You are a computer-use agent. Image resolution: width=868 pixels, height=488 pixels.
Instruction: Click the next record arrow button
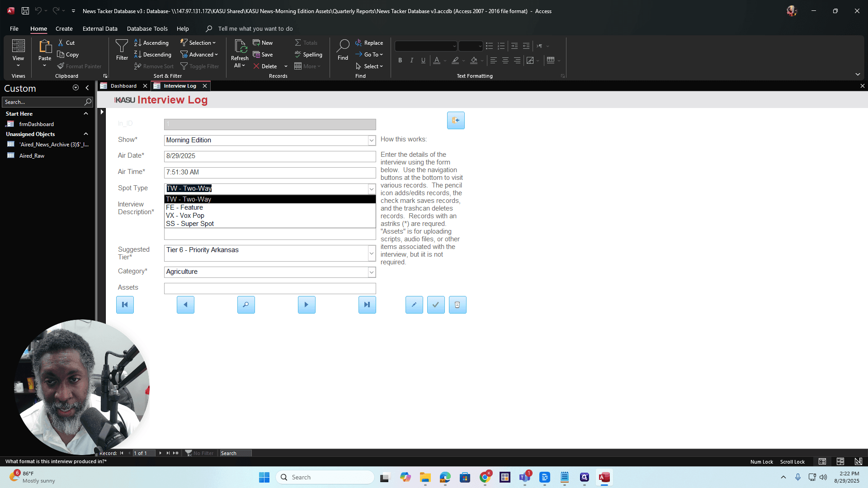pyautogui.click(x=307, y=305)
